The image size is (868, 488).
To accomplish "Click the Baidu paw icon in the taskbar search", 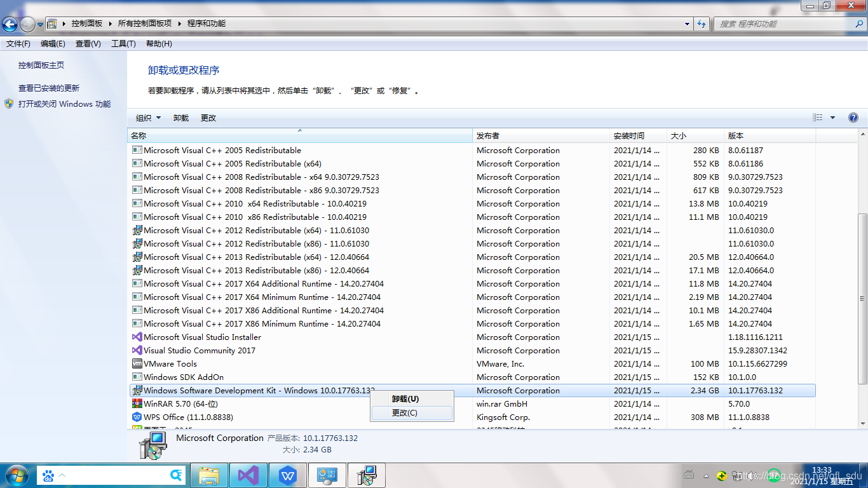I will coord(48,475).
